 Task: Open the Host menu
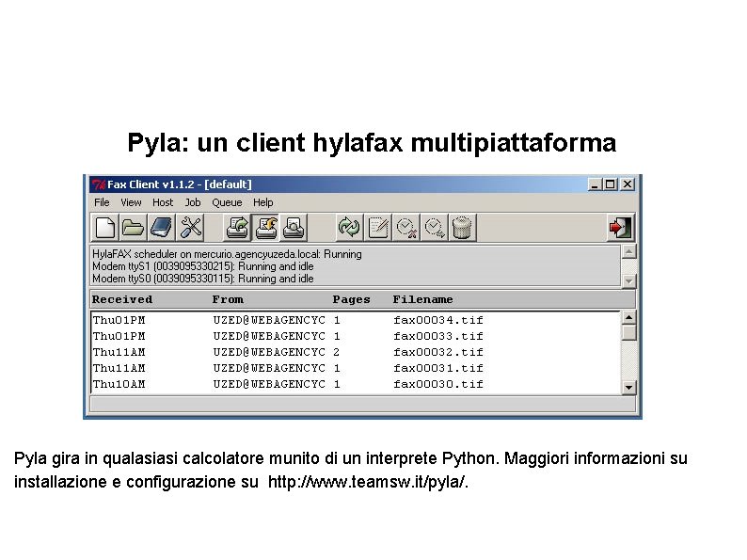163,202
